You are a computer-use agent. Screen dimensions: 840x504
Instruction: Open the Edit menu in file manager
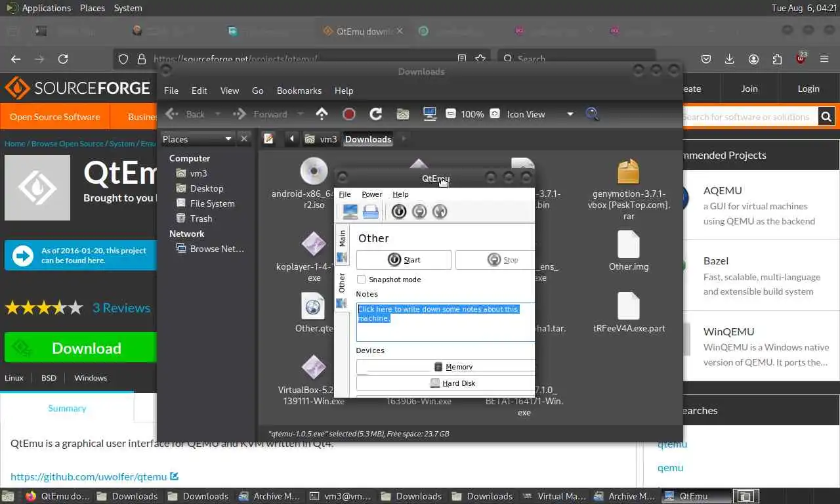199,91
